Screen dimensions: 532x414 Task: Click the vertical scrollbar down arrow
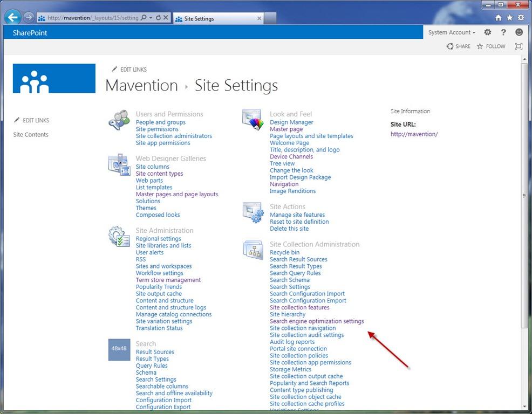(x=524, y=406)
